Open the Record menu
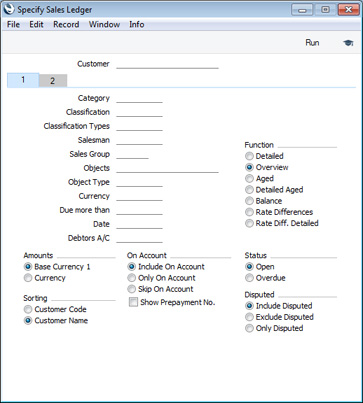This screenshot has height=403, width=363. 66,25
